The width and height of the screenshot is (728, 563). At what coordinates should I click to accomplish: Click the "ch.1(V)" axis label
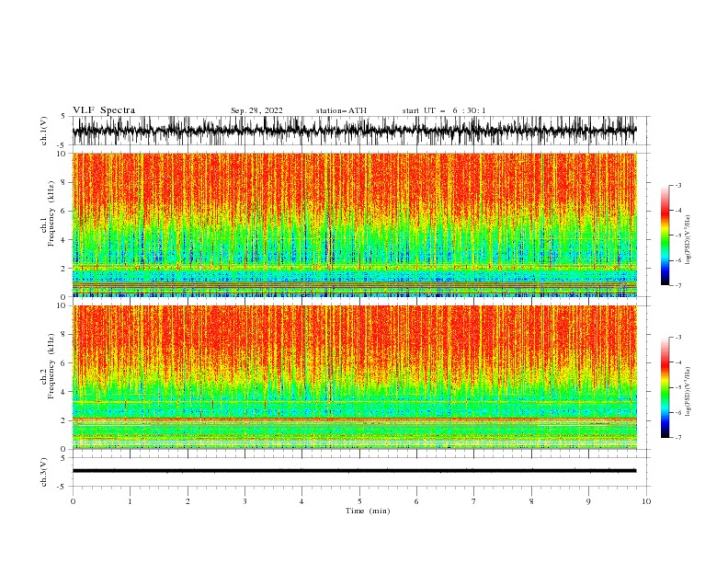coord(44,131)
